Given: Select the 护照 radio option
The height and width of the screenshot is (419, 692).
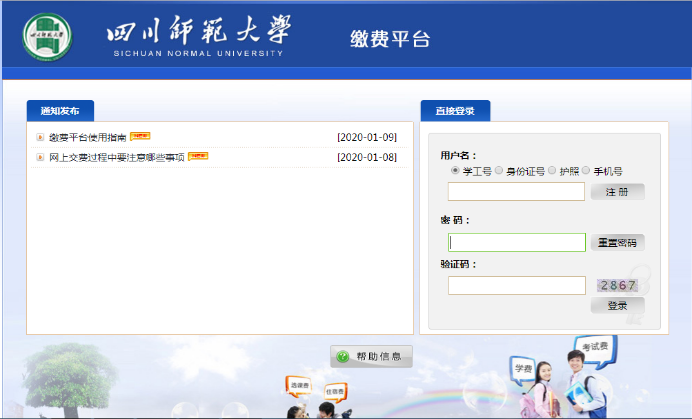Looking at the screenshot, I should pos(552,170).
